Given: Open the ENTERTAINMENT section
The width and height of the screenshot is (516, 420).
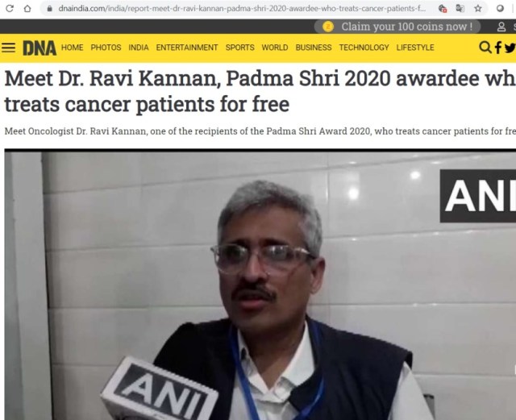Looking at the screenshot, I should [x=187, y=48].
